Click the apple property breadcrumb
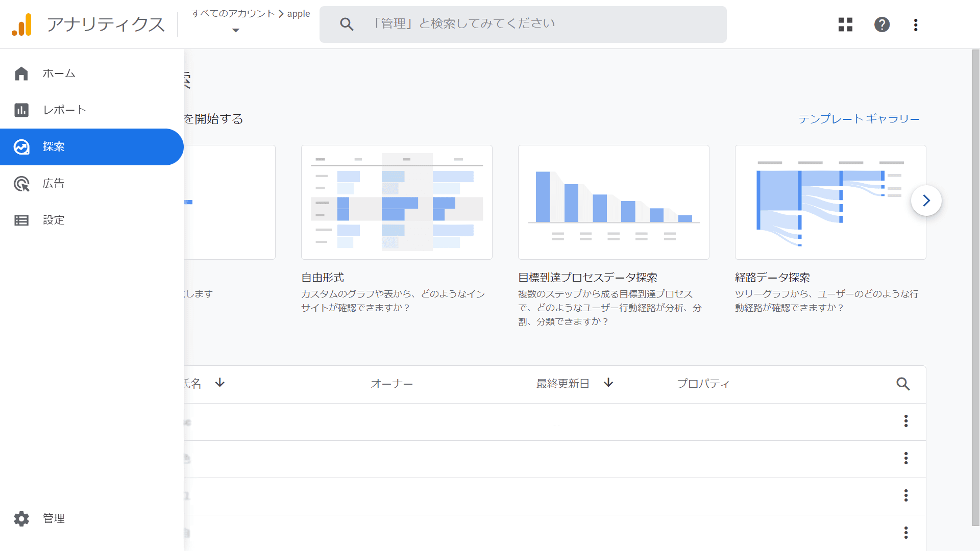The image size is (980, 551). (x=299, y=14)
